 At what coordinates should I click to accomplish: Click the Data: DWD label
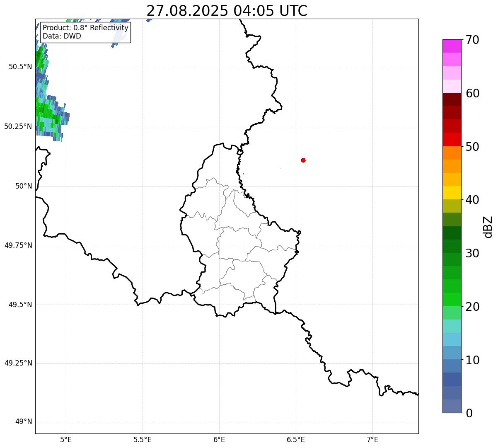(x=62, y=36)
